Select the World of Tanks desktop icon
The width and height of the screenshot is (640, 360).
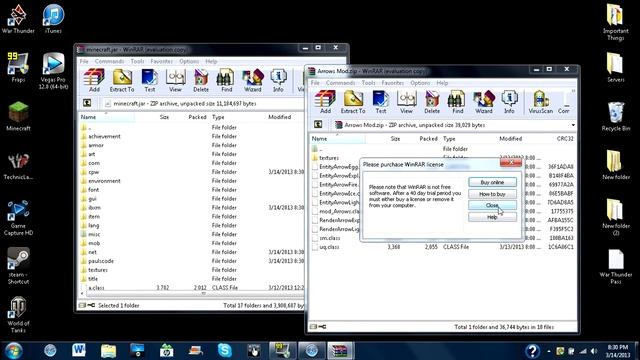click(18, 315)
